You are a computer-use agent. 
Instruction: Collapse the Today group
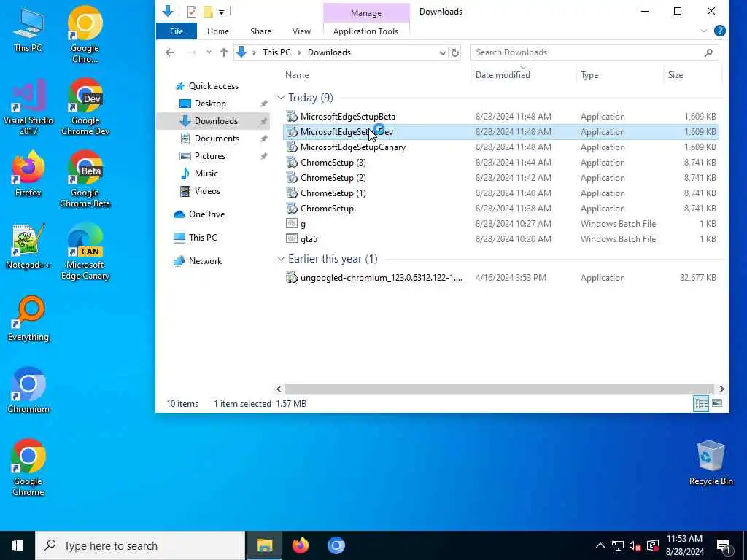(x=281, y=98)
